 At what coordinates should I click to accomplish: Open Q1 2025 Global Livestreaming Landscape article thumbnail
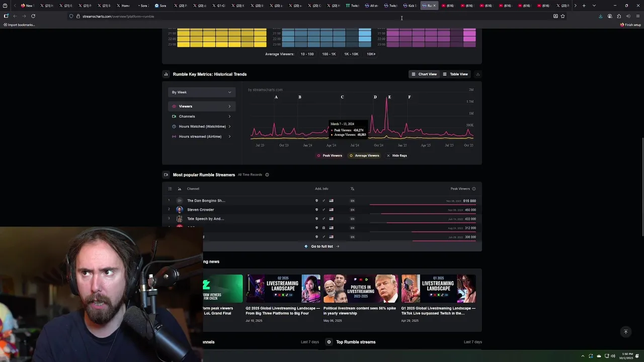439,289
